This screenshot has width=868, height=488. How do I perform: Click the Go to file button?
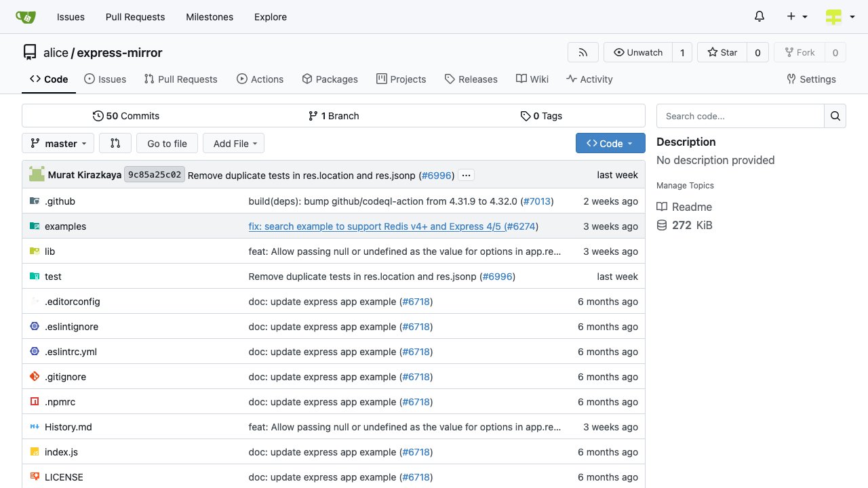[x=167, y=143]
